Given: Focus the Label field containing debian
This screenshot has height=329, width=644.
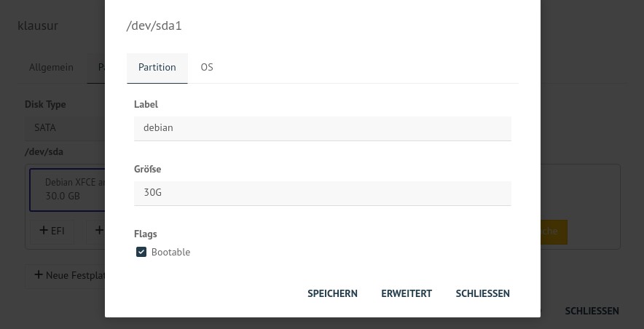Looking at the screenshot, I should pos(323,128).
